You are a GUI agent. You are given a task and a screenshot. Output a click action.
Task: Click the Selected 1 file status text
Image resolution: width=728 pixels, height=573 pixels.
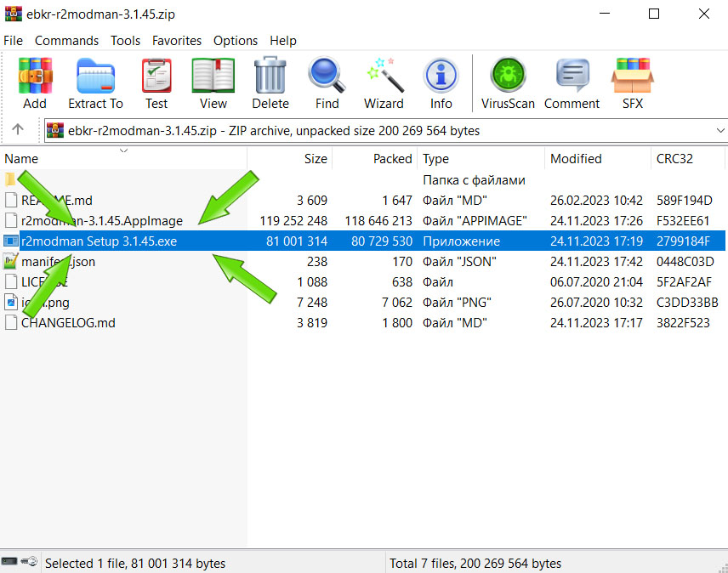(135, 564)
